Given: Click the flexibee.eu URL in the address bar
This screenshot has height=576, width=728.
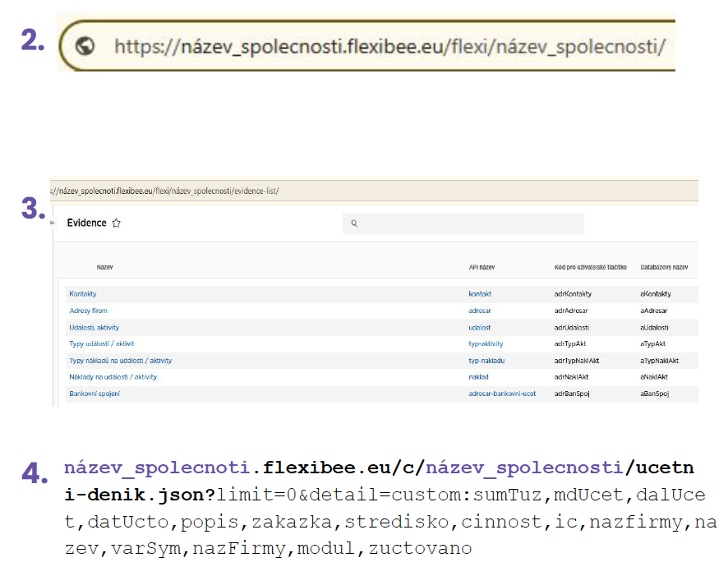Looking at the screenshot, I should pos(389,47).
